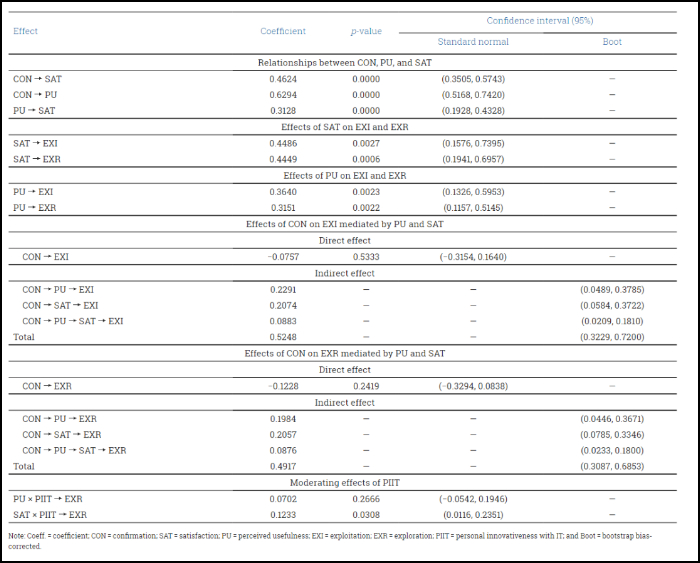This screenshot has width=700, height=563.
Task: Select the 'CON → SAT → EXI' row label
Action: coord(60,306)
